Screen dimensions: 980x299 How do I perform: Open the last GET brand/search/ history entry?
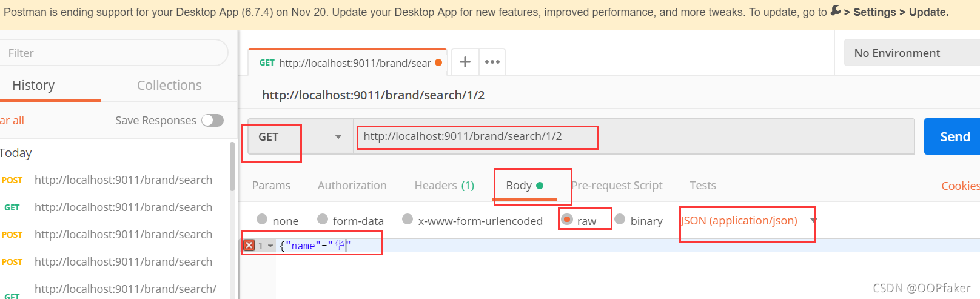coord(115,289)
